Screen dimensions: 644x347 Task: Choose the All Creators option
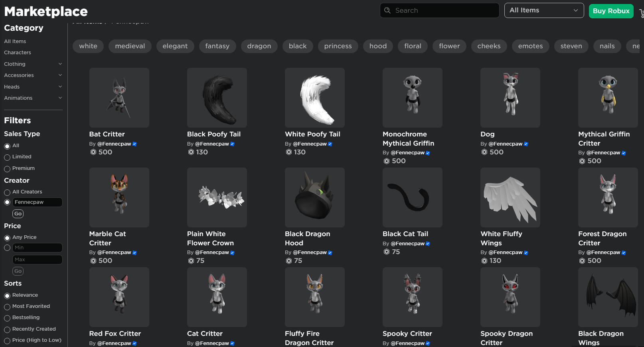7,193
